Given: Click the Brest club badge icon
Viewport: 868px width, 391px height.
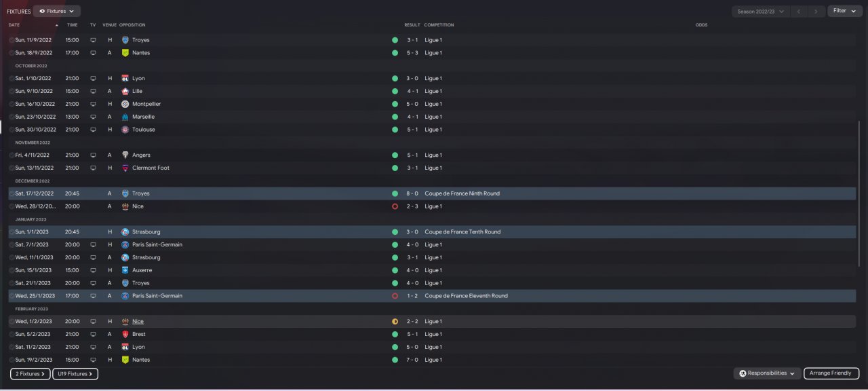Looking at the screenshot, I should (x=125, y=334).
